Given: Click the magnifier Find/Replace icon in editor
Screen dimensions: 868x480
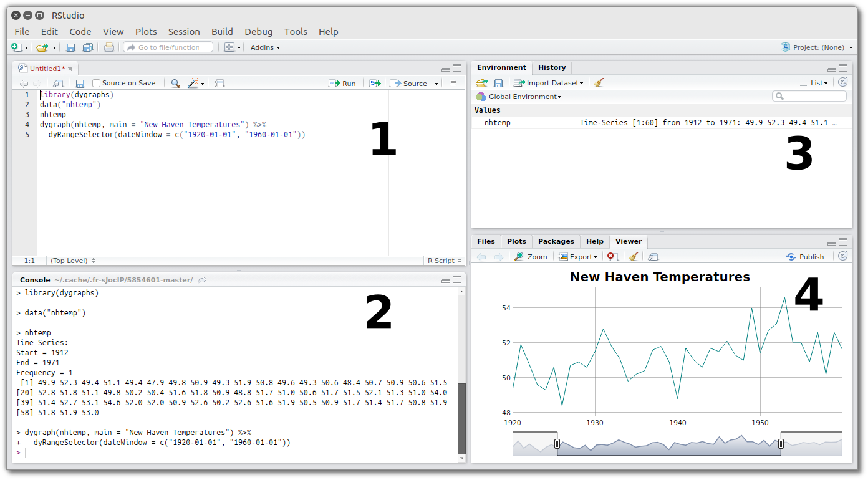Looking at the screenshot, I should point(176,84).
